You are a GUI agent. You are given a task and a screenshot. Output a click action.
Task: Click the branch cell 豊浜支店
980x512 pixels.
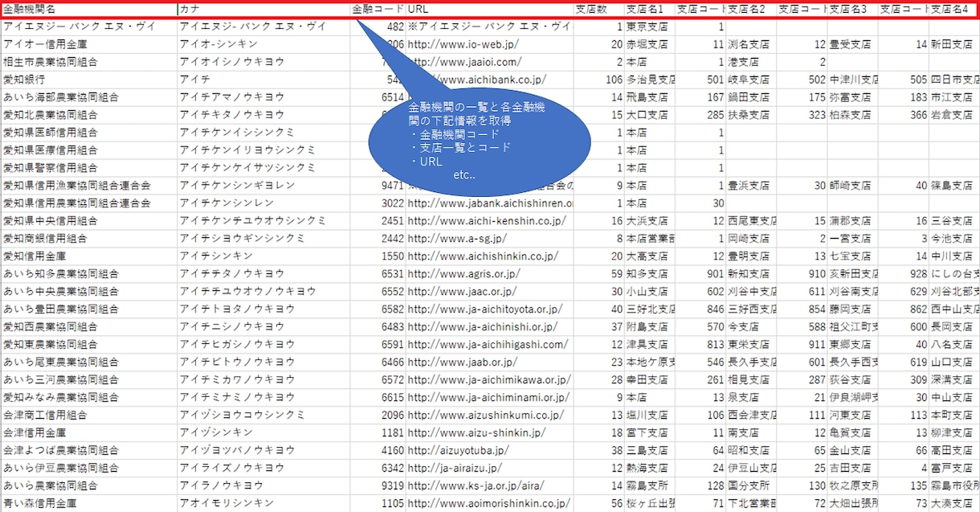751,186
